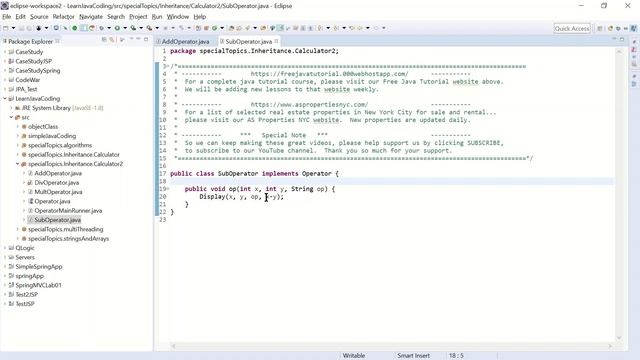The width and height of the screenshot is (640, 360).
Task: Select OperatorMainRunner.java in Package Explorer
Action: (x=68, y=211)
